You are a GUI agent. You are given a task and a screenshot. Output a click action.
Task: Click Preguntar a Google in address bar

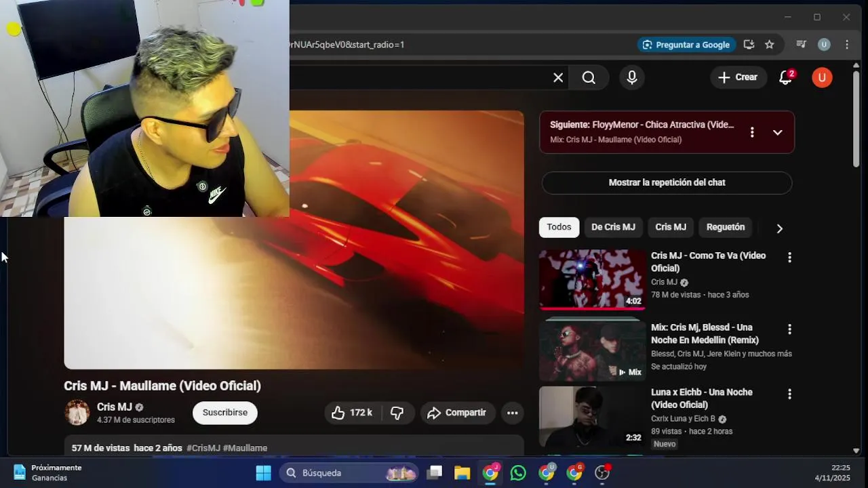(686, 45)
